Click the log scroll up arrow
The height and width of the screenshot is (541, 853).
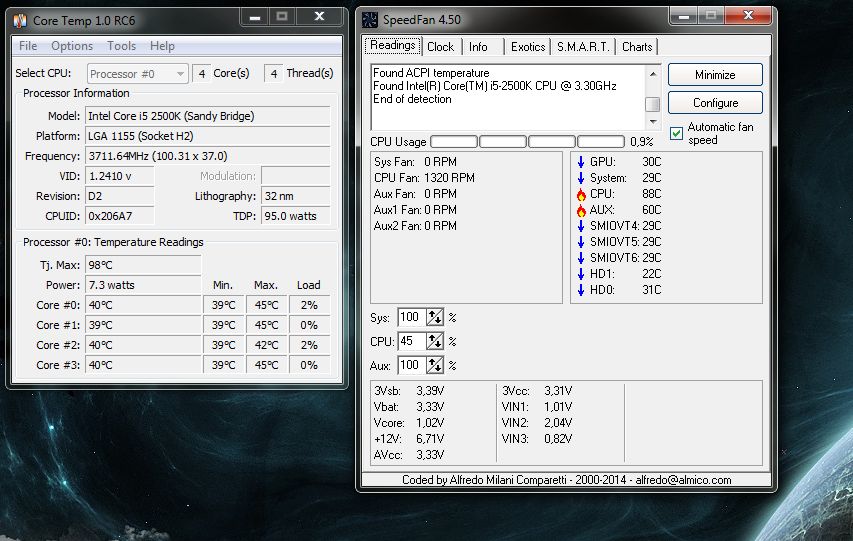[x=653, y=73]
